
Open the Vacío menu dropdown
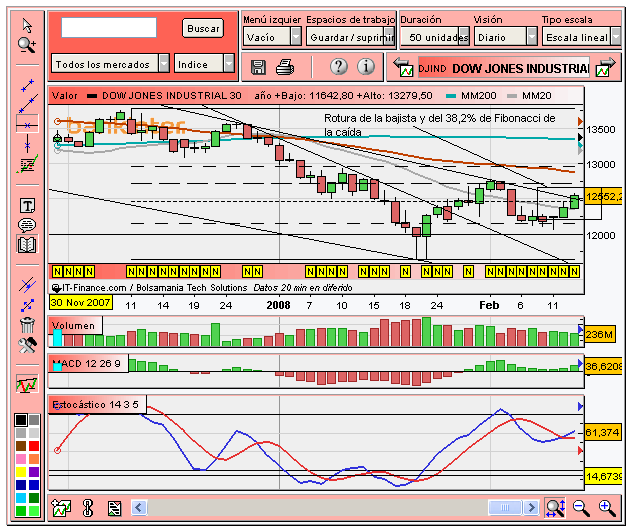(272, 37)
